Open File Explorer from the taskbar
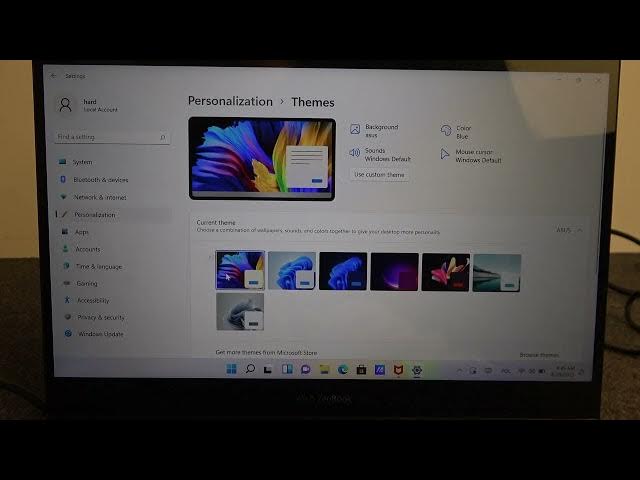The height and width of the screenshot is (480, 640). pyautogui.click(x=324, y=369)
